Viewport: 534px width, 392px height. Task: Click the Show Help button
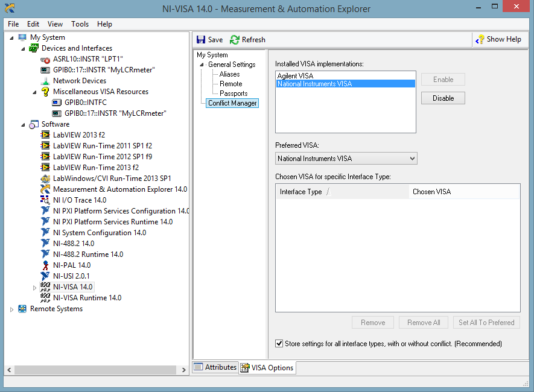click(498, 39)
